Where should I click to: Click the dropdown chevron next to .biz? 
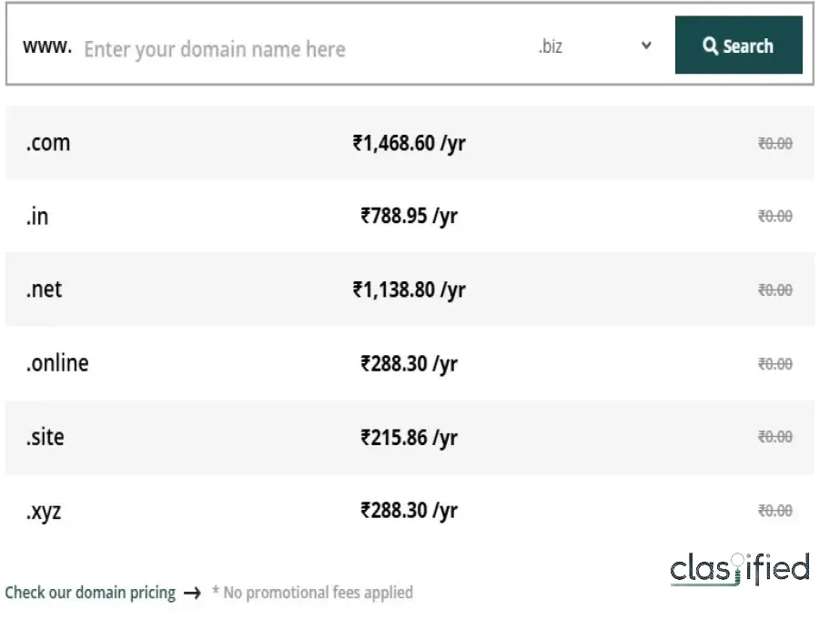(645, 45)
